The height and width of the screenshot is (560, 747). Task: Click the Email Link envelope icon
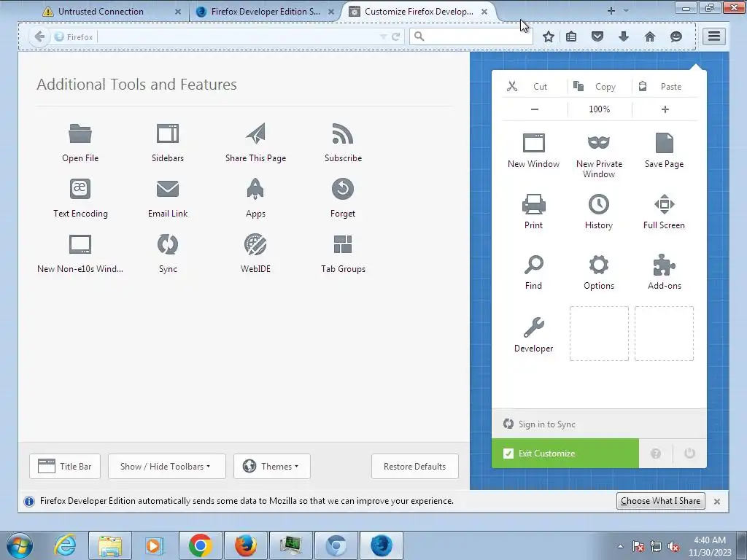click(168, 189)
